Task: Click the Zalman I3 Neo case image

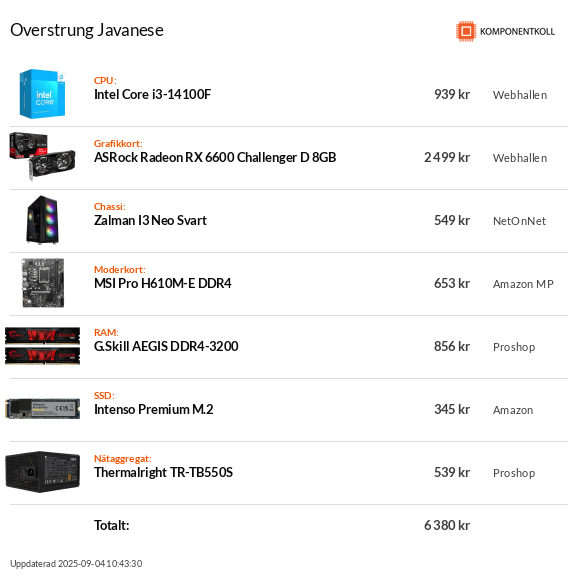Action: click(42, 220)
